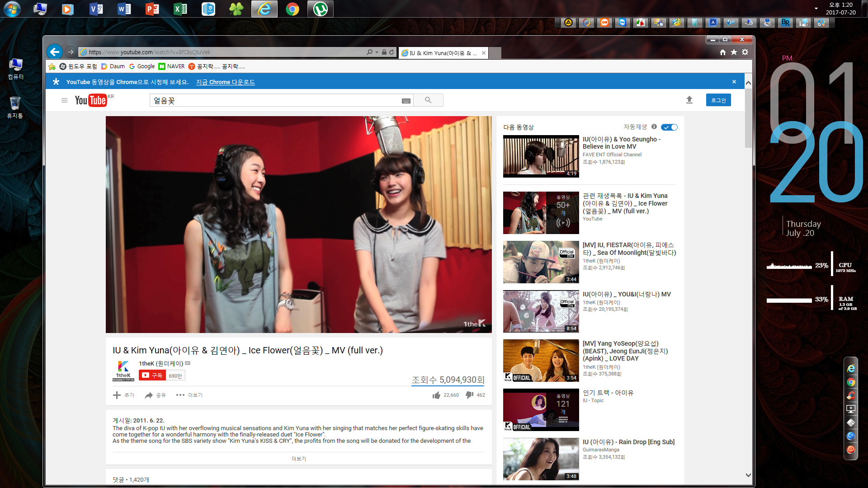
Task: Open browser Favorites star icon
Action: 734,52
